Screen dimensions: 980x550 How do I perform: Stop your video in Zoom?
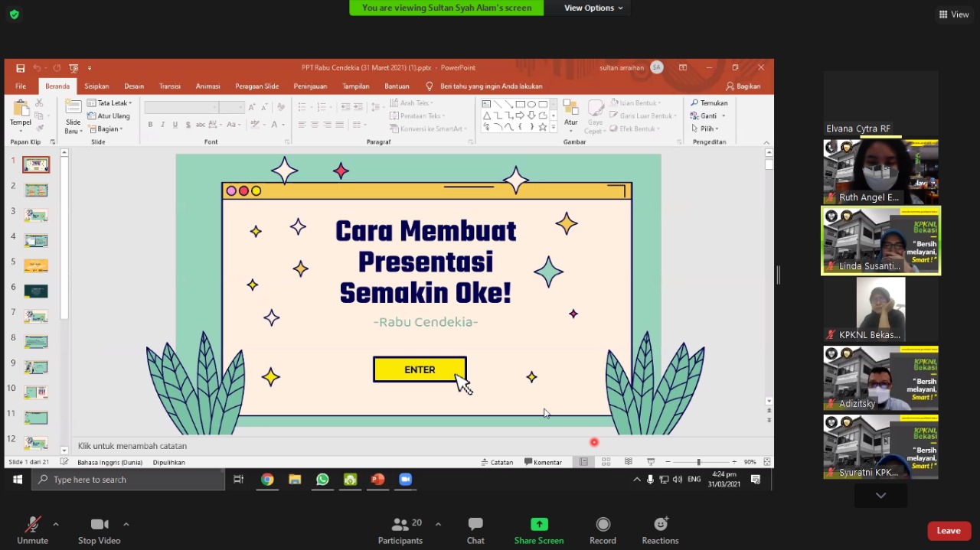99,529
